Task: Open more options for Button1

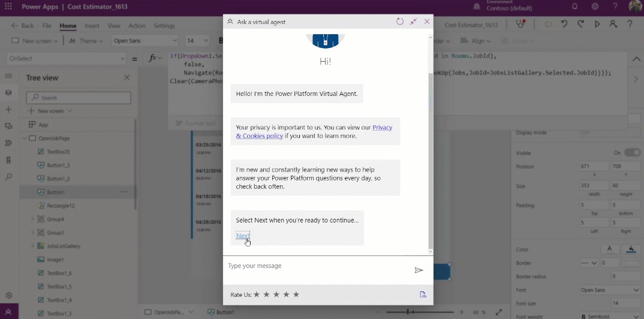Action: tap(124, 192)
